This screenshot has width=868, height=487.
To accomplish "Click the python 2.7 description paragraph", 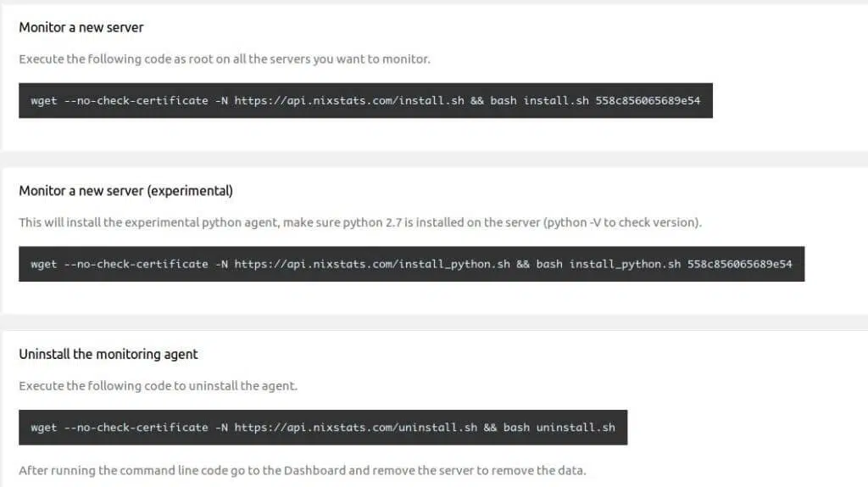I will 359,222.
